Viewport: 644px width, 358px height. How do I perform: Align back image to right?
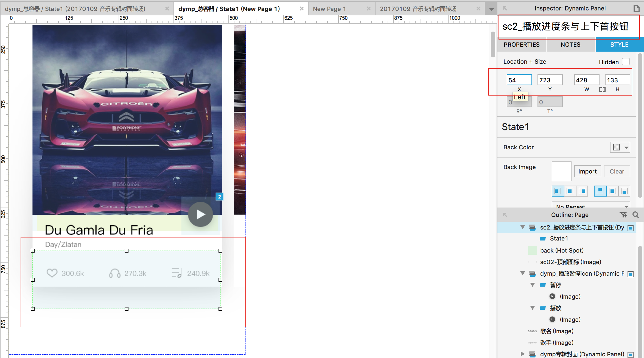click(x=582, y=191)
